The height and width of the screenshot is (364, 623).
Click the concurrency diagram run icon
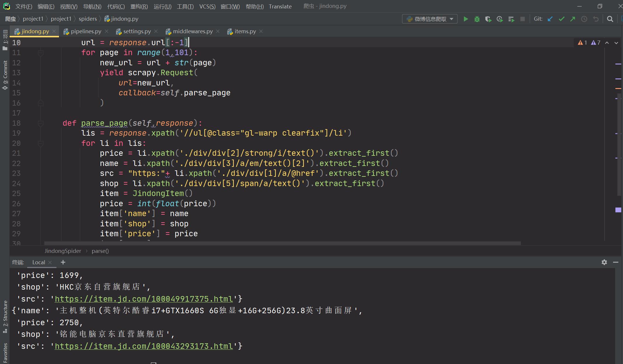[x=511, y=19]
